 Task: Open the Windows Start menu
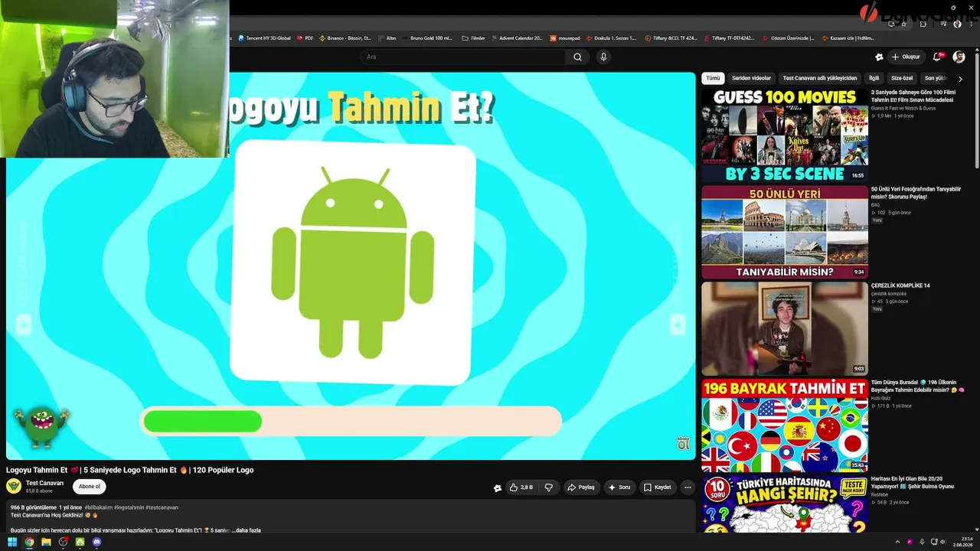[x=12, y=542]
